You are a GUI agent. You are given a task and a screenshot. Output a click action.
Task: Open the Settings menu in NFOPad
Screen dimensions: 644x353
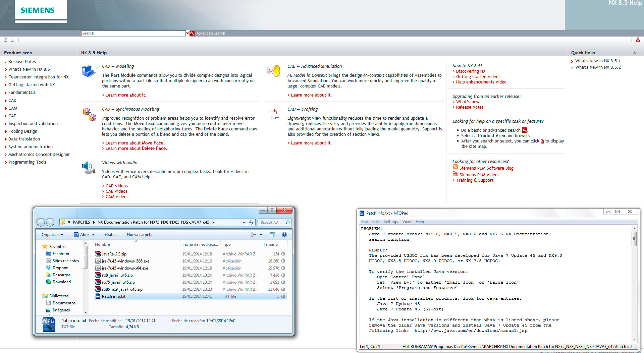pyautogui.click(x=391, y=222)
